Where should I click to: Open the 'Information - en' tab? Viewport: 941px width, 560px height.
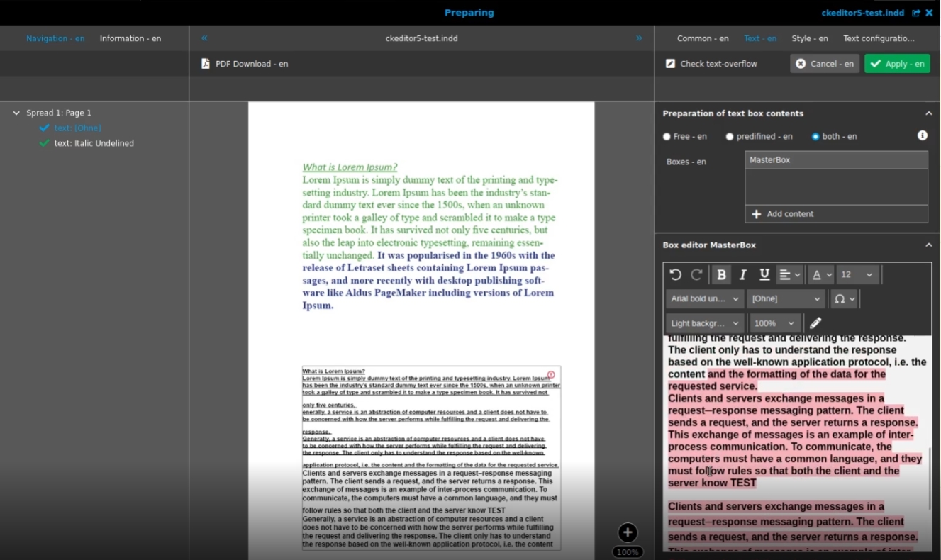pos(130,38)
